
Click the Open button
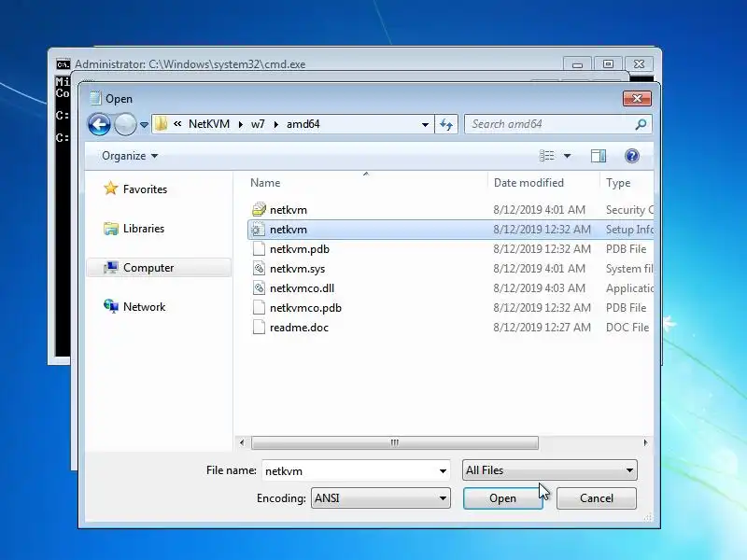tap(502, 498)
